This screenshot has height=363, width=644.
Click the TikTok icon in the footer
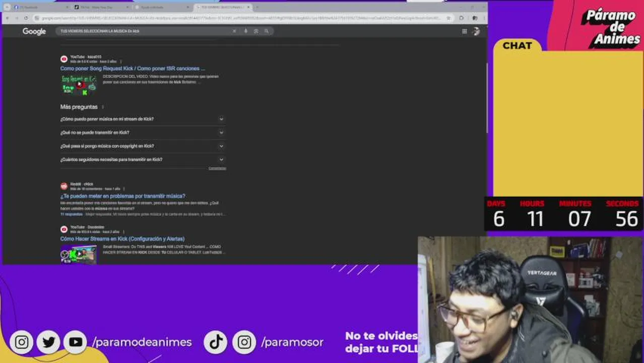pos(216,342)
